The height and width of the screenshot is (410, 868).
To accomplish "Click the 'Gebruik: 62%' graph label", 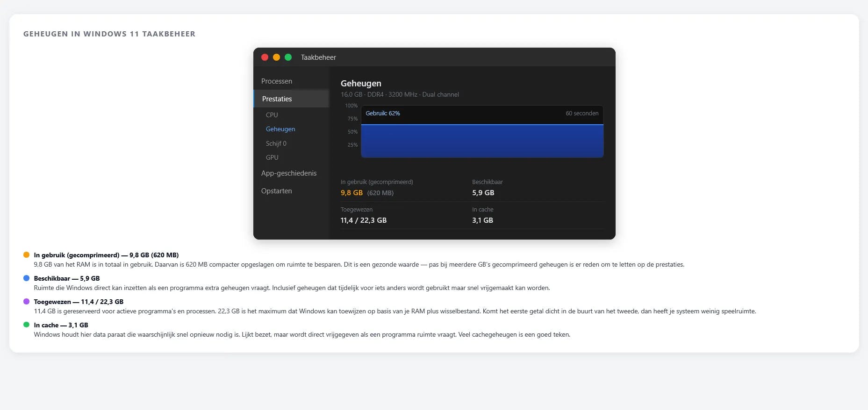I will (382, 113).
